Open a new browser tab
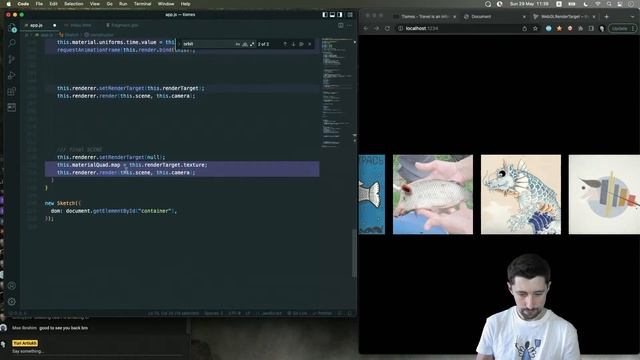640x360 pixels. coord(607,17)
